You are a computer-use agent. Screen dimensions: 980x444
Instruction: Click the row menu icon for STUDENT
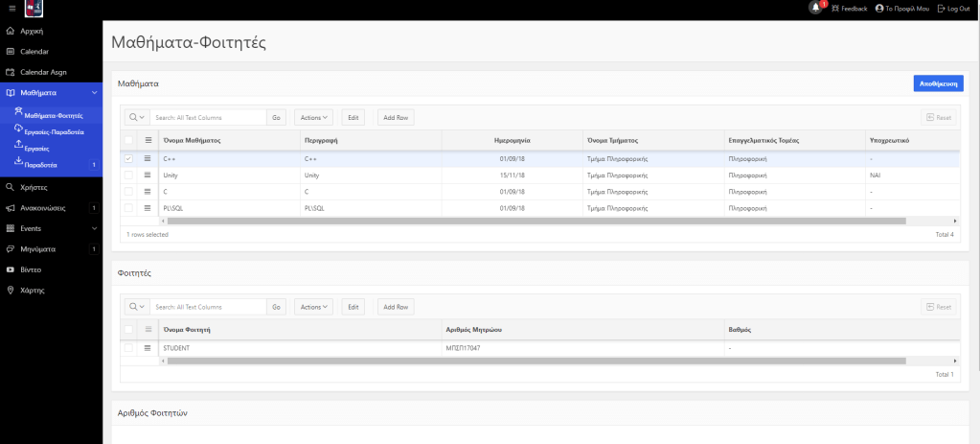148,347
